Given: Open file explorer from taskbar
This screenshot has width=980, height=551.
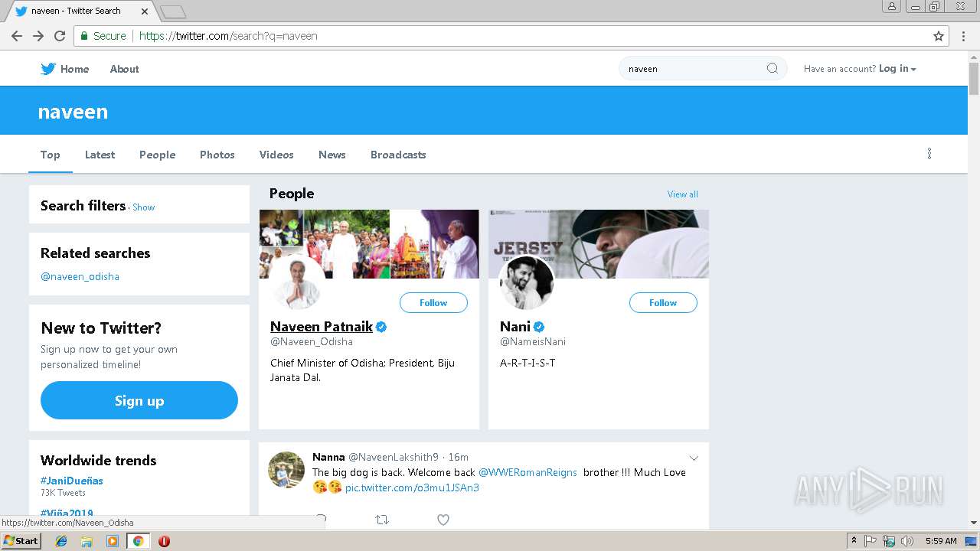Looking at the screenshot, I should coord(87,541).
